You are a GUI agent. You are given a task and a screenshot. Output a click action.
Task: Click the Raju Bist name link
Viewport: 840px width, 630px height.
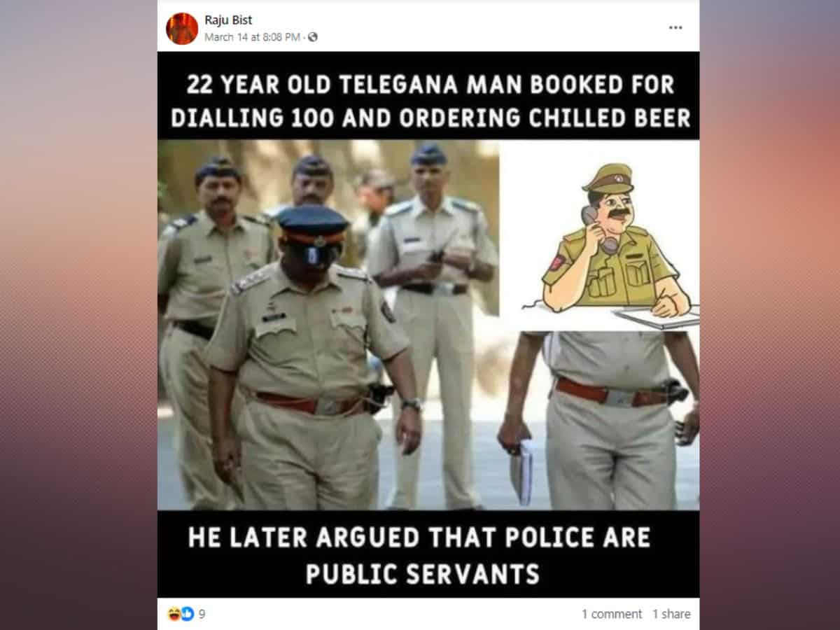[228, 20]
